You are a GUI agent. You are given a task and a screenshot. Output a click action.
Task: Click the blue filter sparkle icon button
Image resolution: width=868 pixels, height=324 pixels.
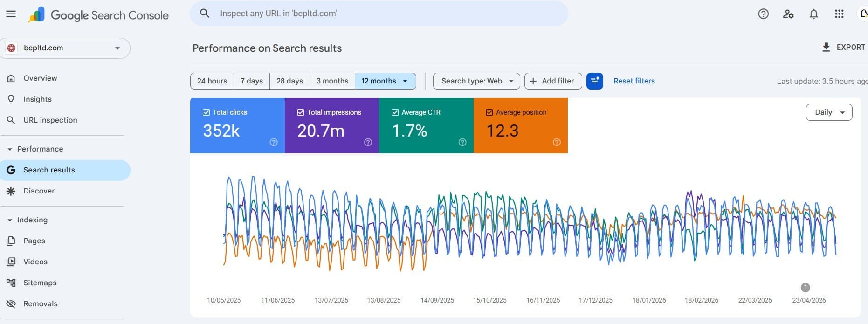(595, 81)
